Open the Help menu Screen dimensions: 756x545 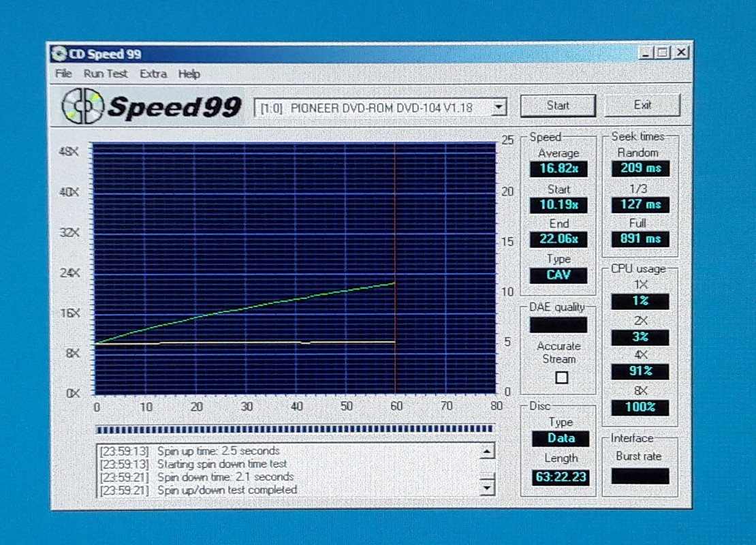point(189,74)
